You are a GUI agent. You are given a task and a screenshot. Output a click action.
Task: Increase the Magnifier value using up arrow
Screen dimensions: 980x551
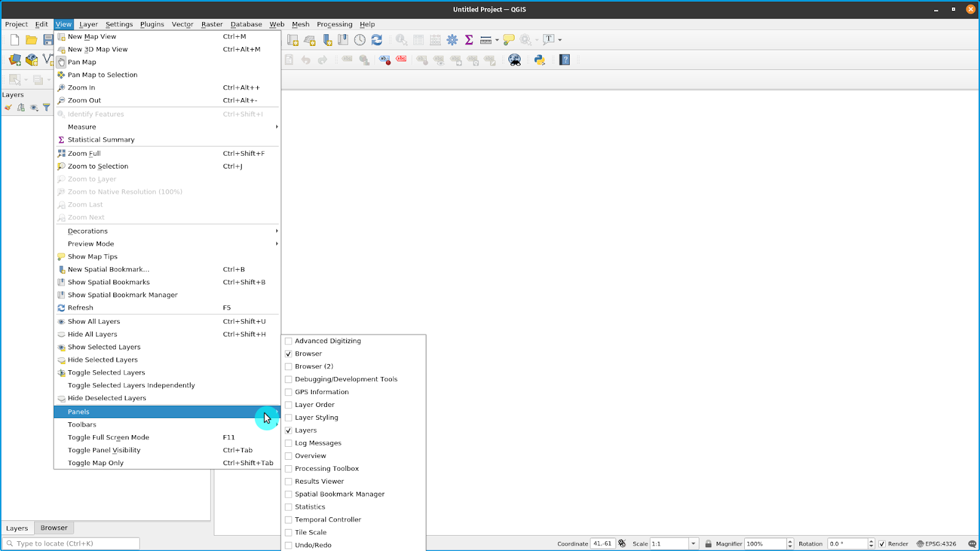[790, 541]
